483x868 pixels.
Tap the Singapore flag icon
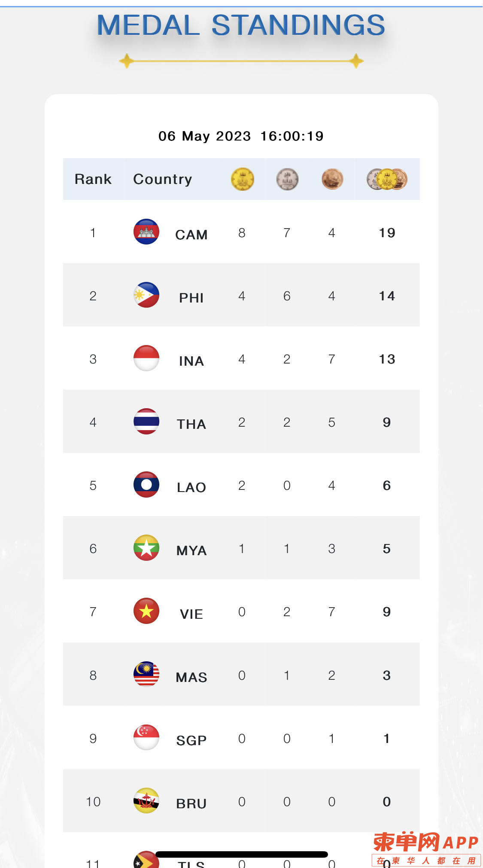tap(146, 737)
